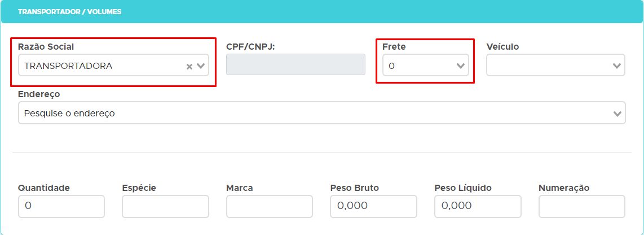Image resolution: width=644 pixels, height=235 pixels.
Task: Focus the Peso Líquido field
Action: click(x=478, y=206)
